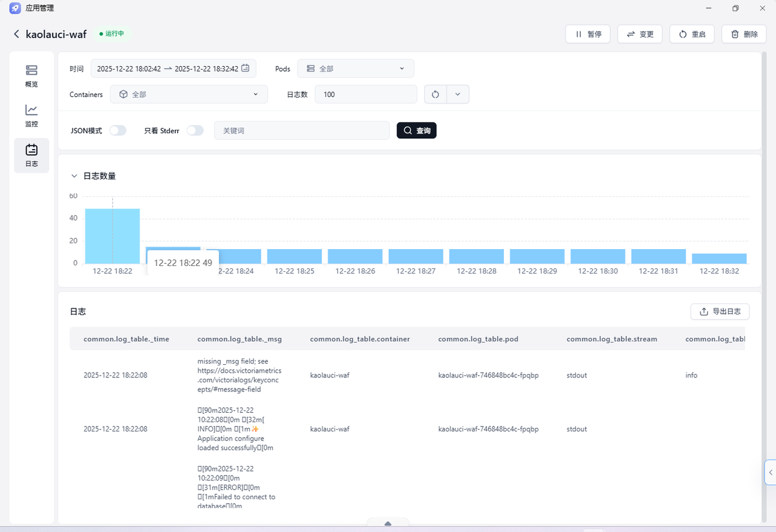776x532 pixels.
Task: Click the 12-22 18:25 histogram bar
Action: pyautogui.click(x=295, y=256)
